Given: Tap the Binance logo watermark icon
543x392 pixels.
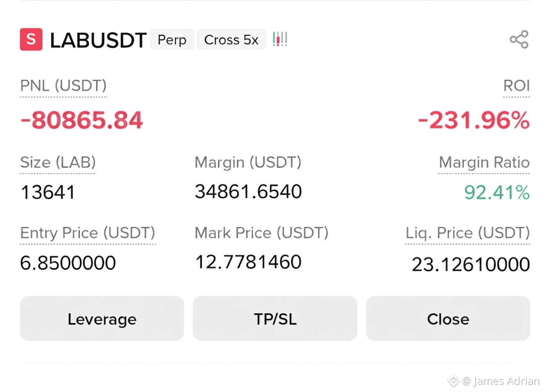Looking at the screenshot, I should (x=454, y=381).
